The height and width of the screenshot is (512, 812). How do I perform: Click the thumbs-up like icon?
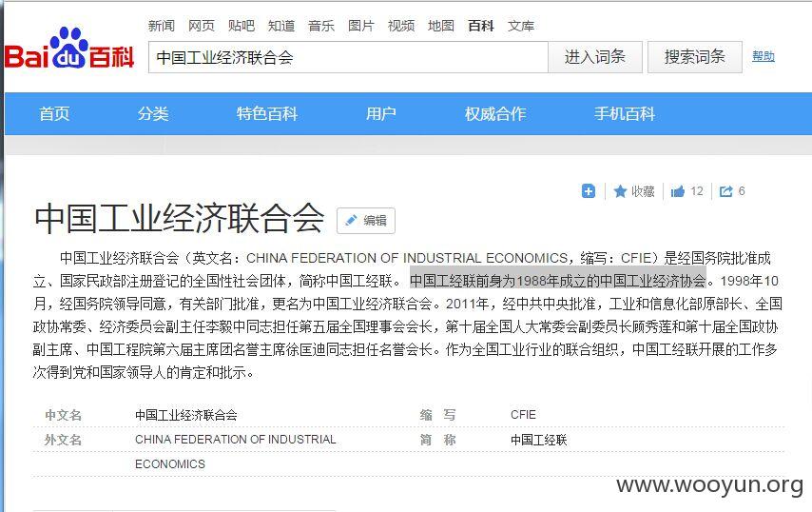click(677, 191)
